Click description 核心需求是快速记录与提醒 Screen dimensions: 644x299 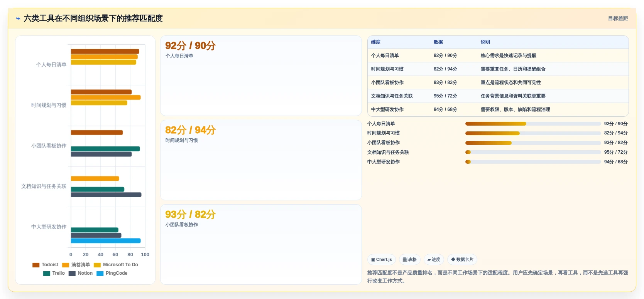click(x=509, y=55)
